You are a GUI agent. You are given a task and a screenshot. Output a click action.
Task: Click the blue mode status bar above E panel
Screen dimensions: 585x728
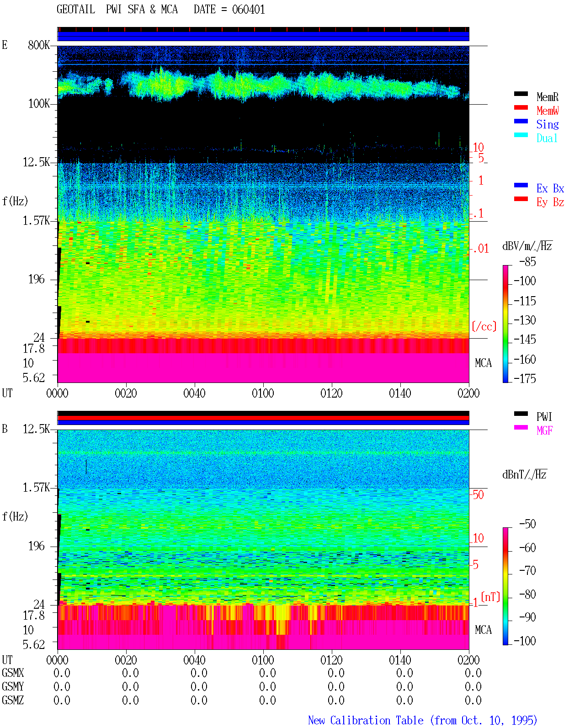[x=263, y=37]
